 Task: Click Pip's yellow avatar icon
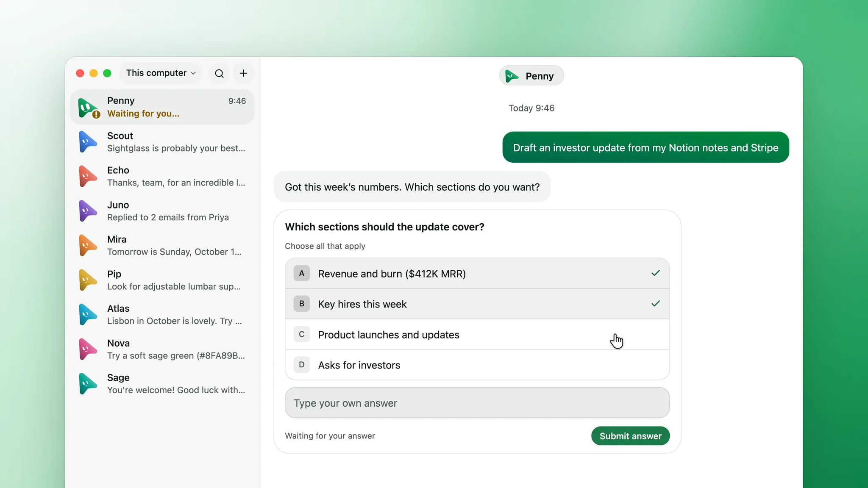pos(88,280)
